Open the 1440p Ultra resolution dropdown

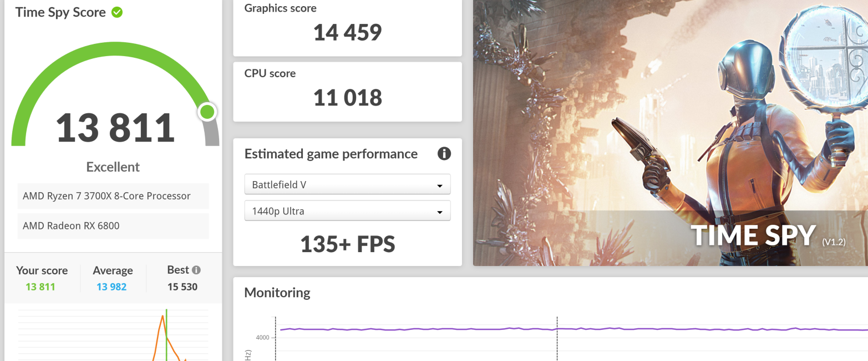click(347, 211)
